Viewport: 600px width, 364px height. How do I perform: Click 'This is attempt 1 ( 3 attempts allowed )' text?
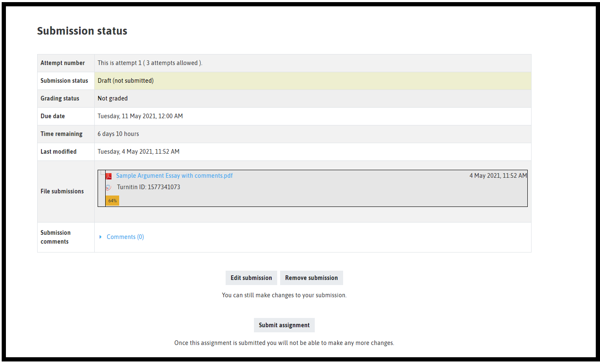click(150, 63)
